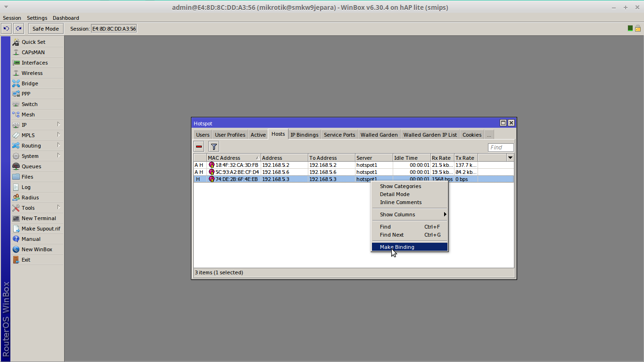The image size is (644, 362).
Task: Click the Undo arrow toolbar icon
Action: [6, 29]
